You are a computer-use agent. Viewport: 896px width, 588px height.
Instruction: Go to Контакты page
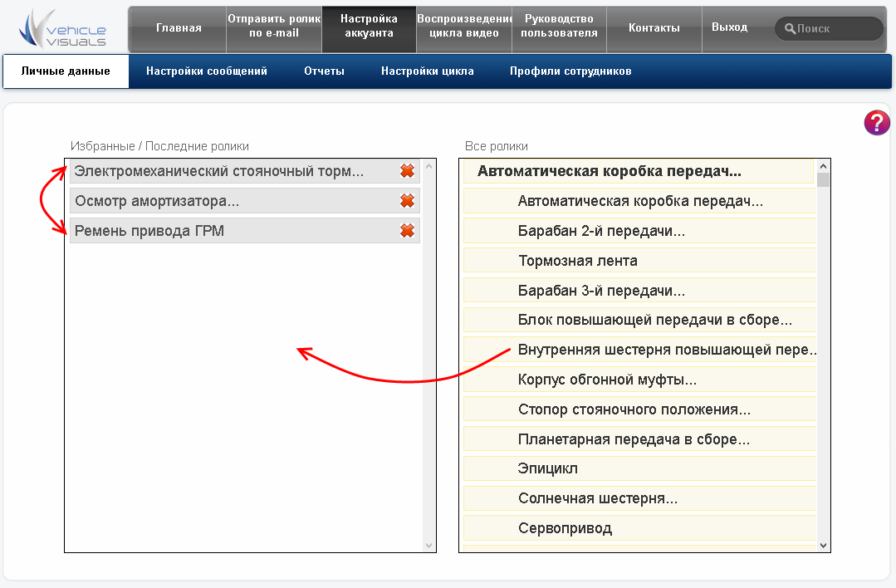[x=654, y=28]
